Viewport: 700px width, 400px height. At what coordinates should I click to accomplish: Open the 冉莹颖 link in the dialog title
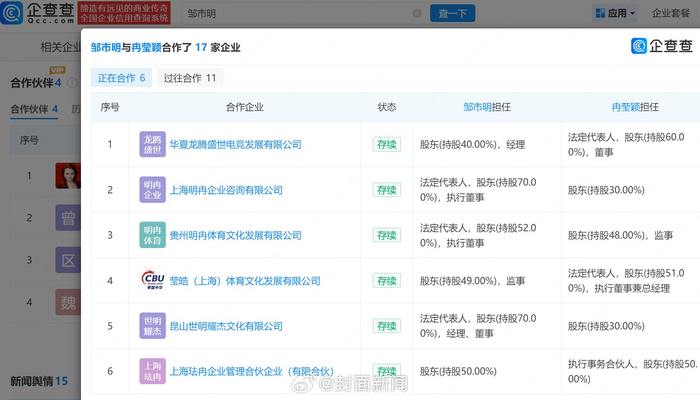point(146,47)
